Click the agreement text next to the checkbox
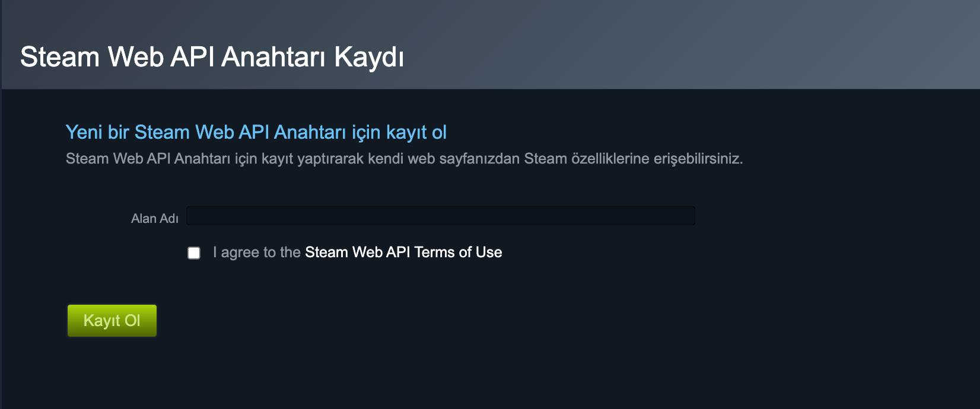 click(256, 252)
